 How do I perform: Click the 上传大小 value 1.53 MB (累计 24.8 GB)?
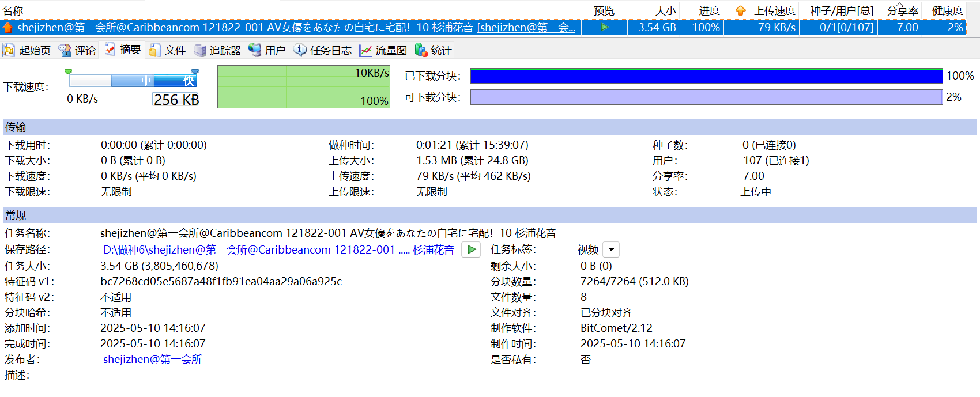click(472, 161)
